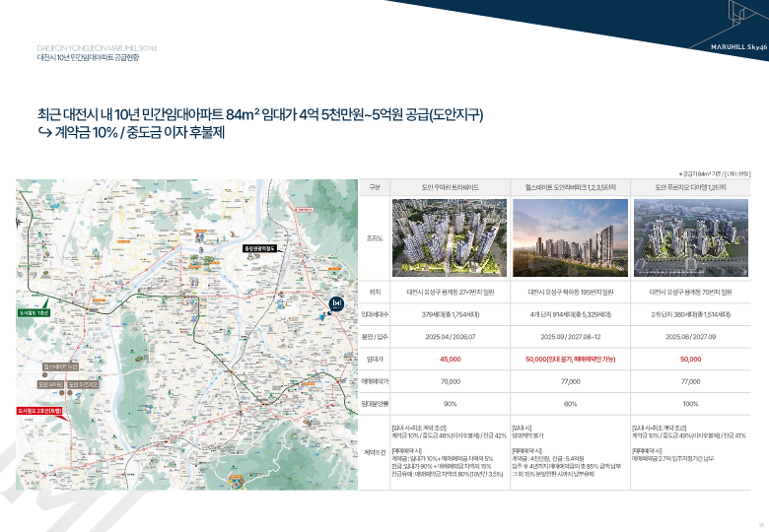769x532 pixels.
Task: Click the '분양 / 입주' row label
Action: tap(375, 337)
